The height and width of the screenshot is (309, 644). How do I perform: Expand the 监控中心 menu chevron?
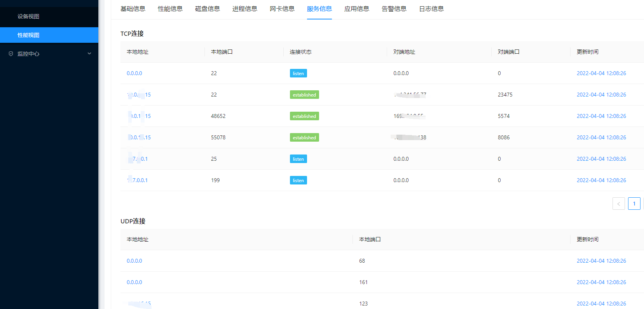pyautogui.click(x=89, y=54)
